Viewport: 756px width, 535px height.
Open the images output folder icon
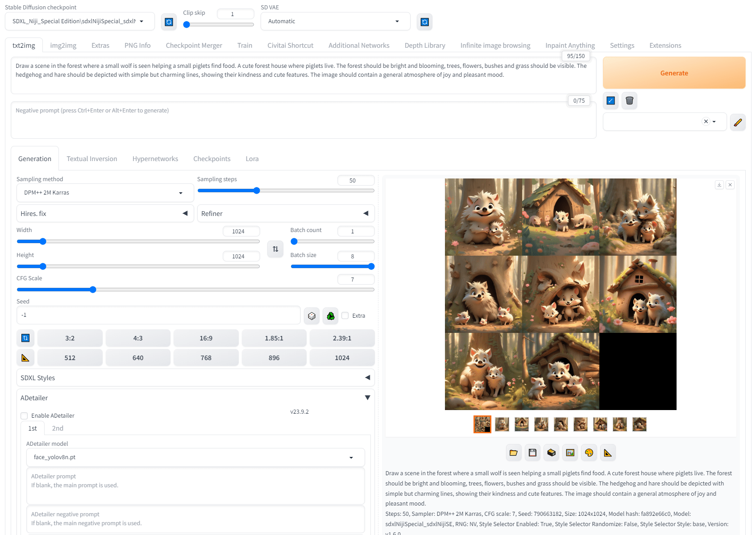514,452
